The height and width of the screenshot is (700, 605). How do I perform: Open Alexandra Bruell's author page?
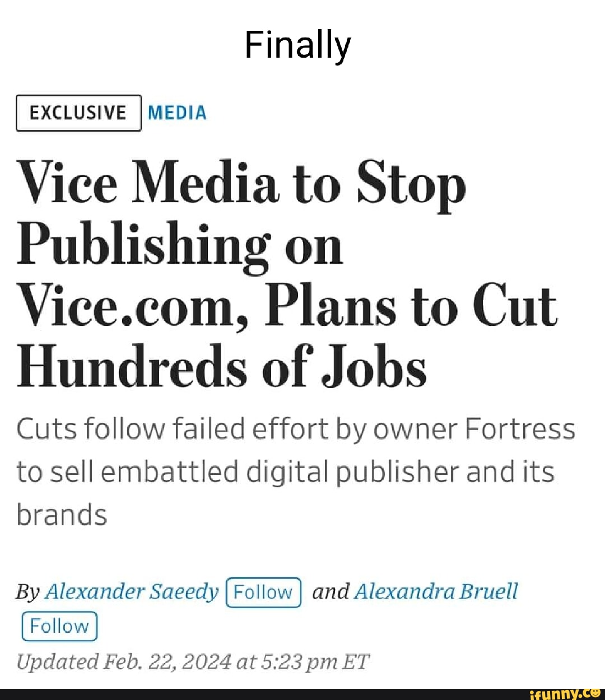[436, 591]
